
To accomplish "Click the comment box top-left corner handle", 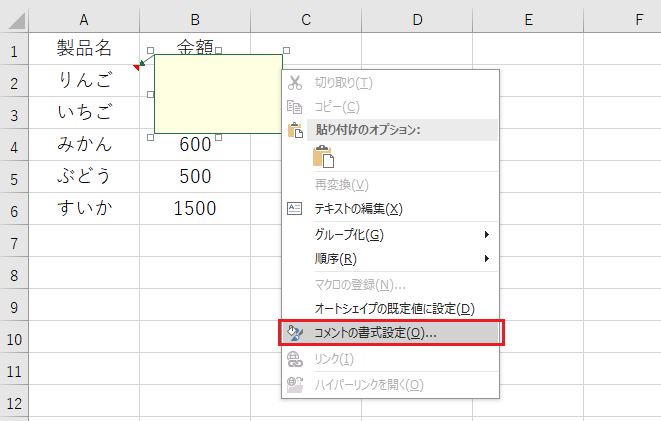I will click(x=150, y=51).
